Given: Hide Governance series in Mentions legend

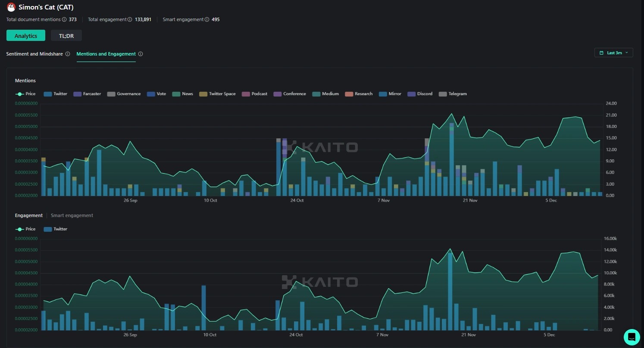Looking at the screenshot, I should 124,94.
